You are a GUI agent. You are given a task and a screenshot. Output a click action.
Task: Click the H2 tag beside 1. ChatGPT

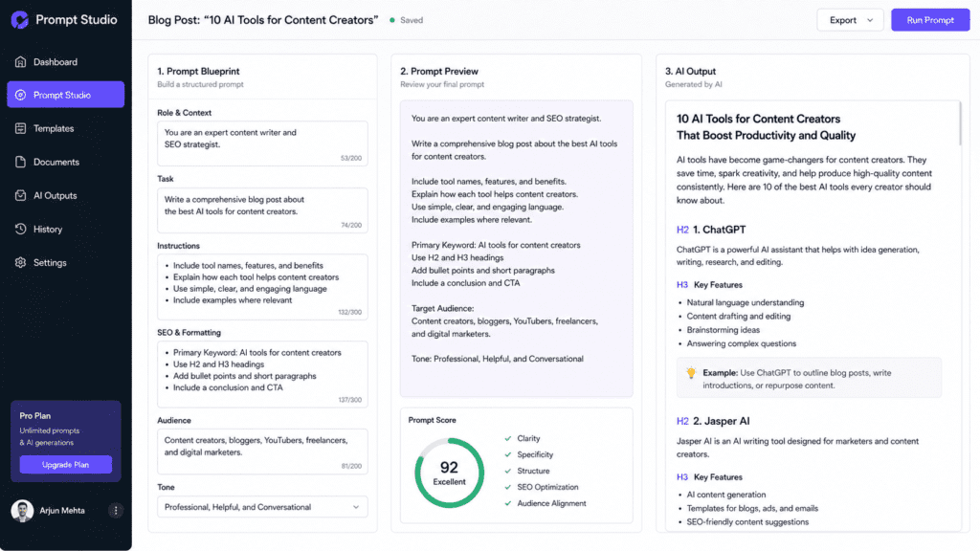coord(682,230)
